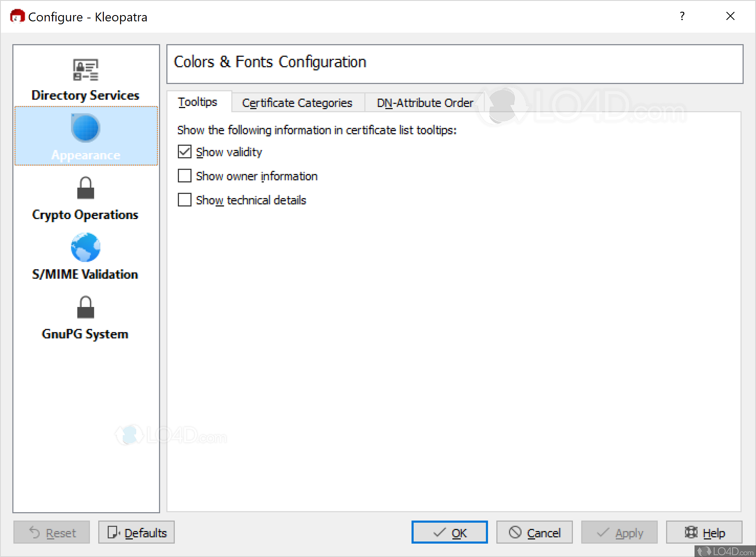The image size is (756, 557).
Task: Uncheck Show validity
Action: point(184,152)
